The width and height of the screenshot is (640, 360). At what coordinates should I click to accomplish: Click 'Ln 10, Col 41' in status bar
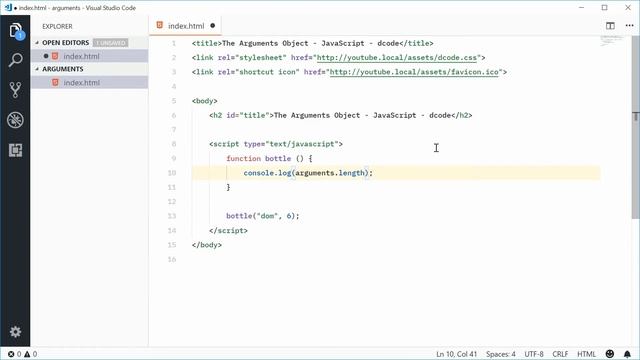456,354
